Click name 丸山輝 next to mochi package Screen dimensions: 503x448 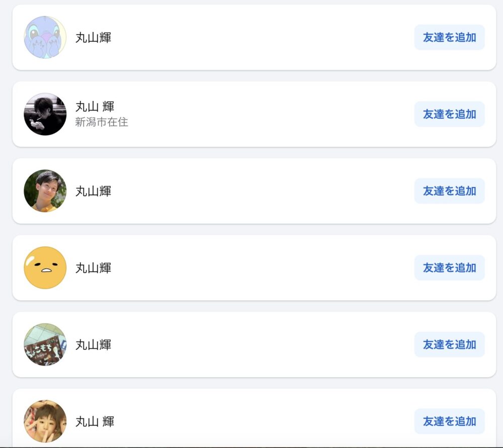[x=94, y=345]
